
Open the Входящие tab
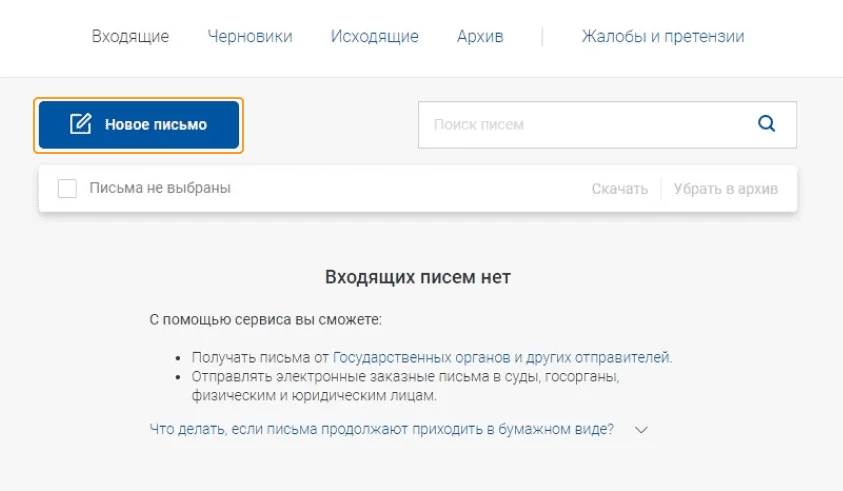click(130, 36)
